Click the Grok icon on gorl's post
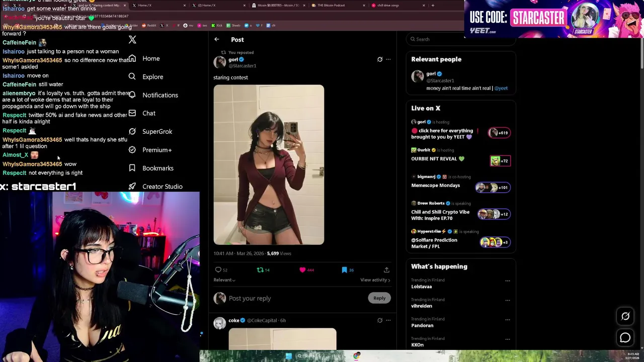644x362 pixels. pos(380,59)
